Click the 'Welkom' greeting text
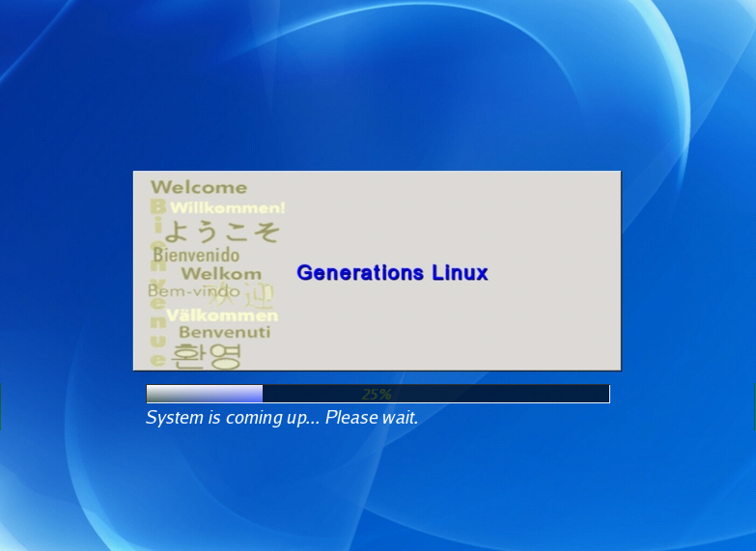Viewport: 756px width, 551px height. [221, 274]
